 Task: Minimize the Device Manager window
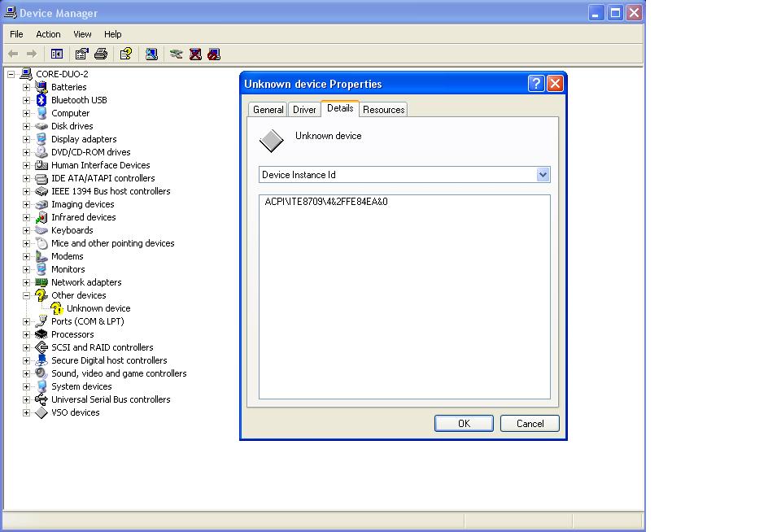(x=596, y=13)
